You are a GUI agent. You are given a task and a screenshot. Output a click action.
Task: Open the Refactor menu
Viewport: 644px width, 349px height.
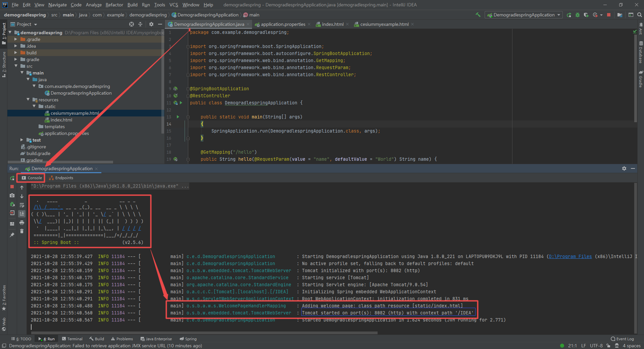(114, 5)
